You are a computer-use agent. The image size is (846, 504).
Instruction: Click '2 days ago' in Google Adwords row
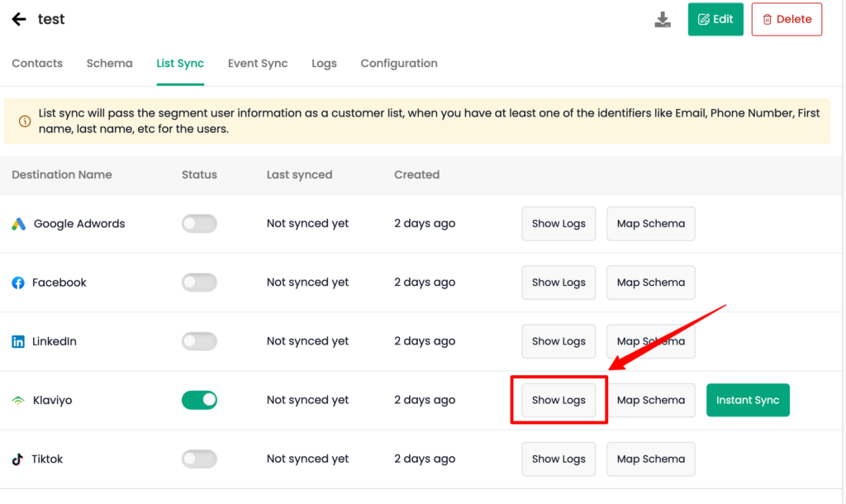coord(425,223)
